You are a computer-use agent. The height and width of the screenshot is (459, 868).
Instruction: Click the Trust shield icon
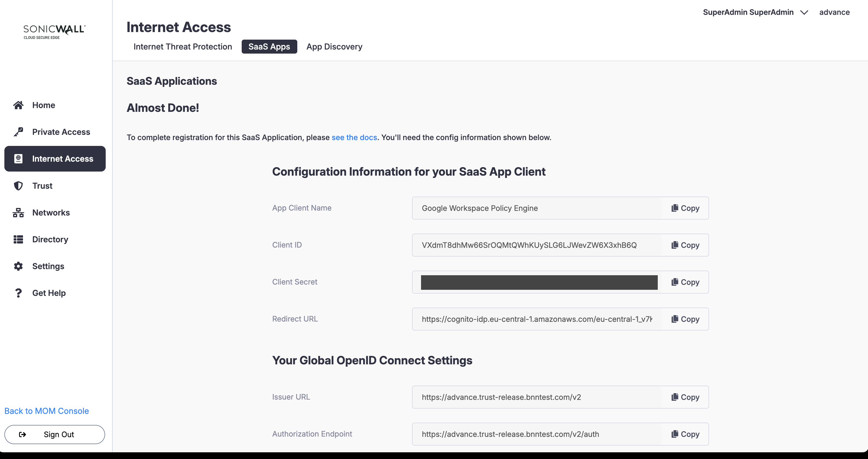(x=18, y=186)
